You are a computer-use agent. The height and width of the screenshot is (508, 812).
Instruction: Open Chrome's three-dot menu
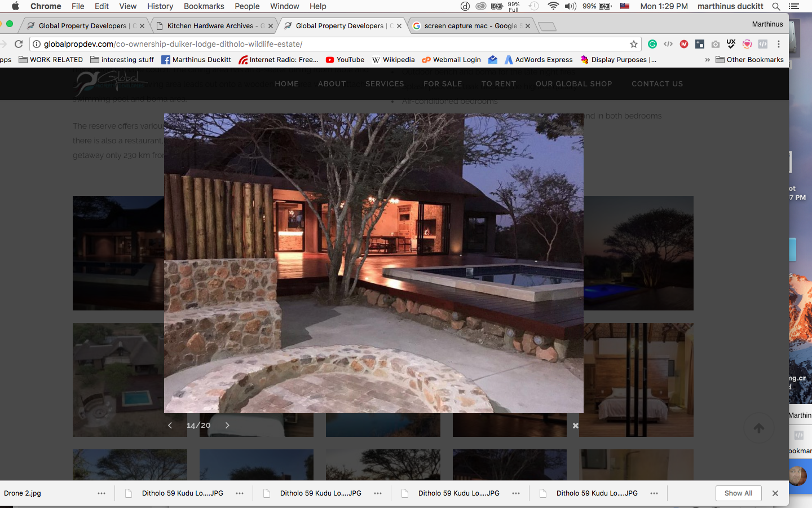pos(779,44)
